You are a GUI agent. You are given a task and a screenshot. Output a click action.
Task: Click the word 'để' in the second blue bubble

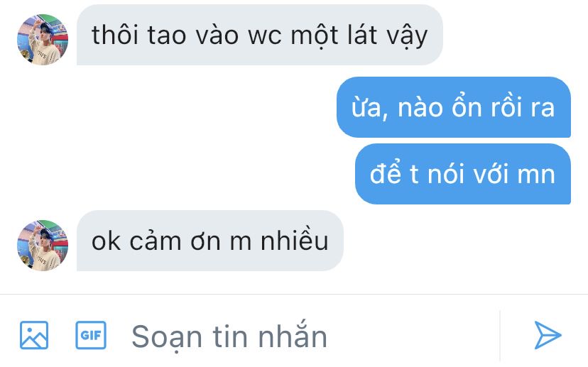click(x=385, y=172)
